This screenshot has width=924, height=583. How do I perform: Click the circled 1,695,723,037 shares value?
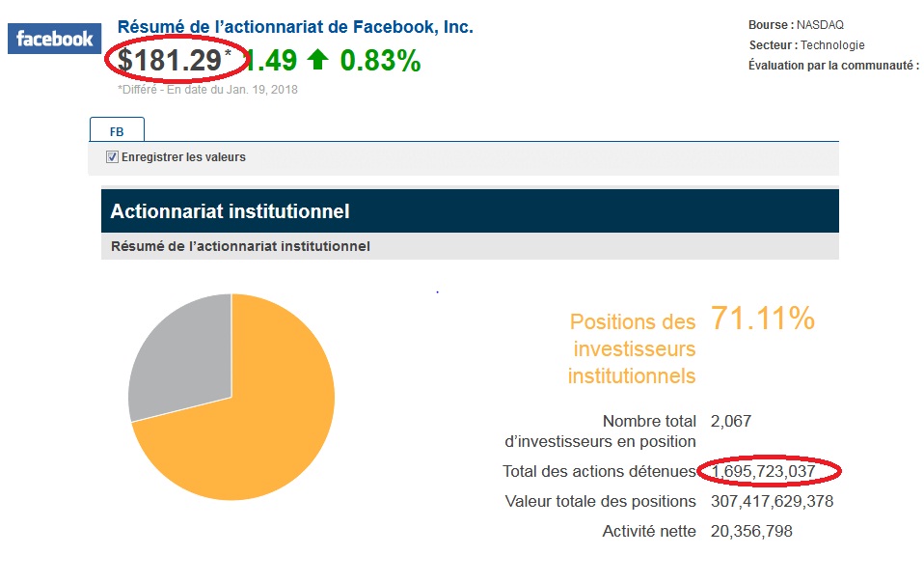tap(763, 471)
